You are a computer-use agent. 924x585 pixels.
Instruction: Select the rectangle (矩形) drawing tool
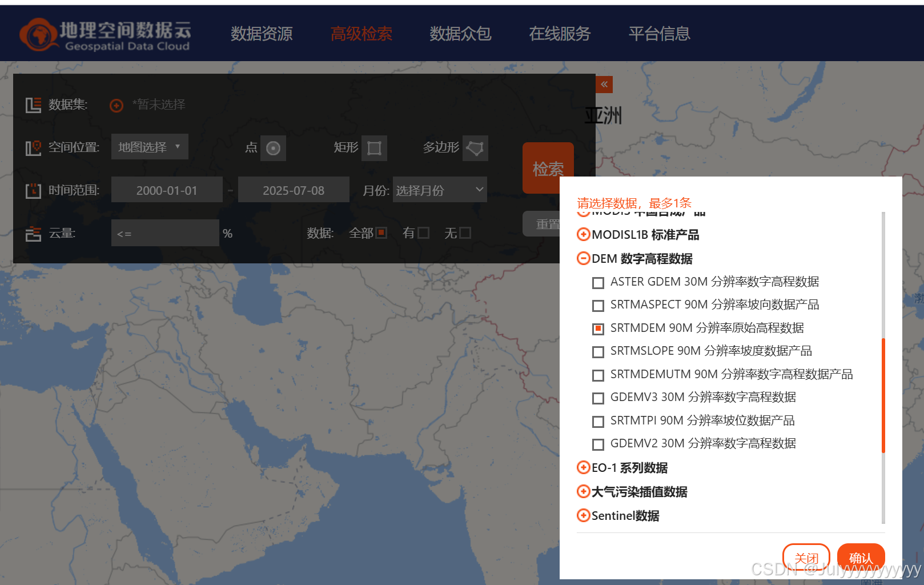click(374, 148)
